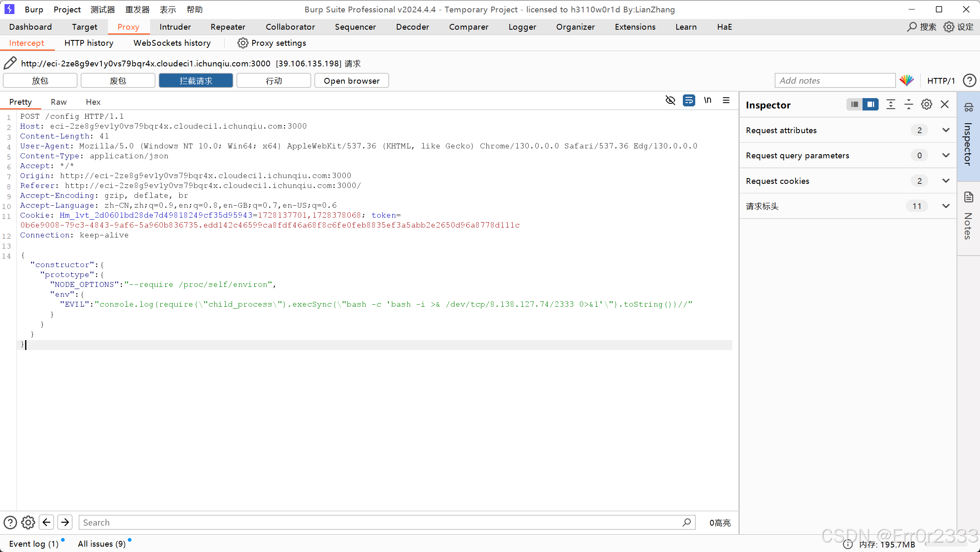Click the edit target pencil icon
The image size is (980, 552).
[x=10, y=63]
